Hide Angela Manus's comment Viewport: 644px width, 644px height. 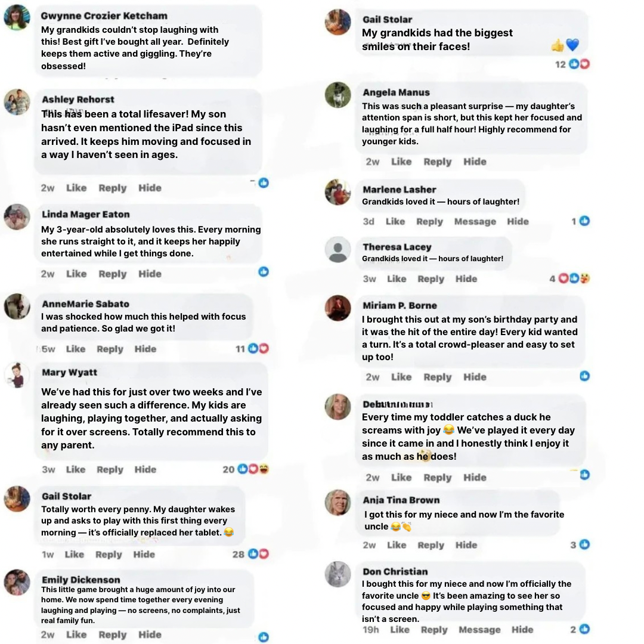tap(475, 162)
